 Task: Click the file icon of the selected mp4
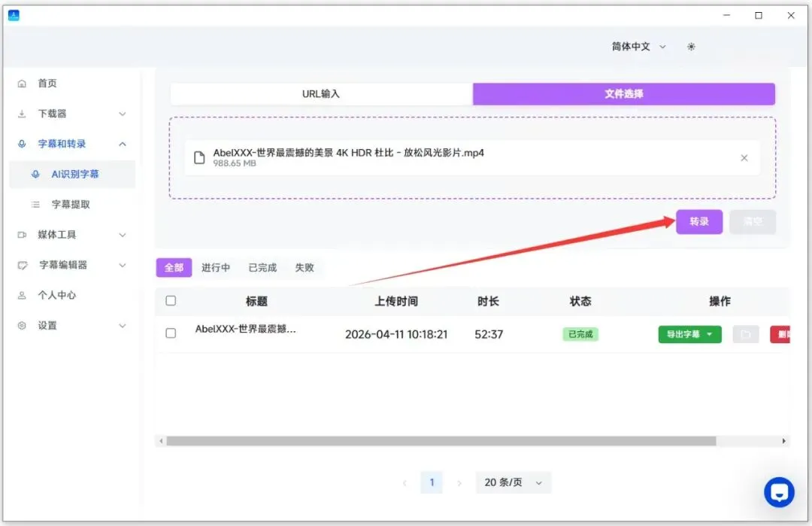199,157
